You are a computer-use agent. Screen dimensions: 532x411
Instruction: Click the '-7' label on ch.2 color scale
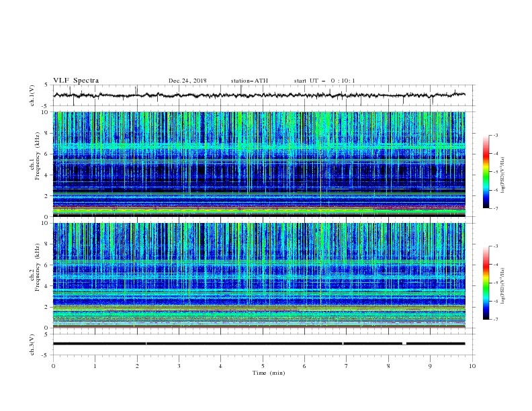[x=496, y=320]
